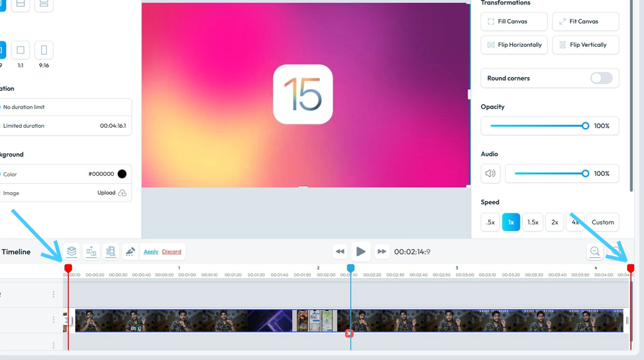644x360 pixels.
Task: Choose the Limited duration option
Action: pyautogui.click(x=24, y=126)
